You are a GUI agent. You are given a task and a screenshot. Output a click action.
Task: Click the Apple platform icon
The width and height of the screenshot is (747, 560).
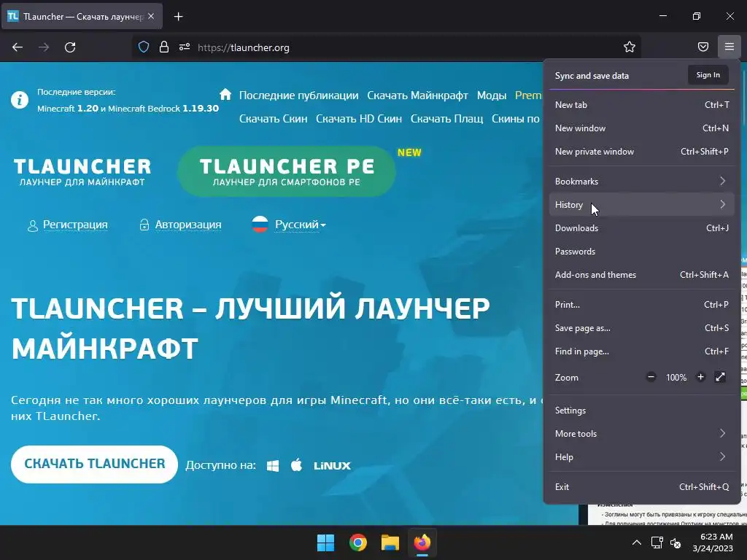(296, 464)
